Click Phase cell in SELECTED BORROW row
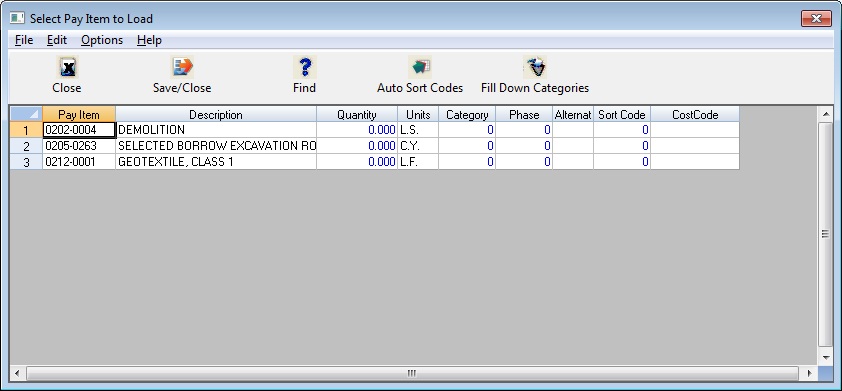Image resolution: width=842 pixels, height=391 pixels. pos(524,146)
